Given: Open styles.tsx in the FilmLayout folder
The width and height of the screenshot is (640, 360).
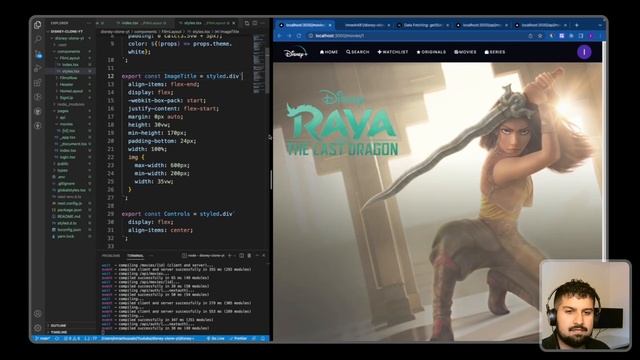Looking at the screenshot, I should point(71,71).
